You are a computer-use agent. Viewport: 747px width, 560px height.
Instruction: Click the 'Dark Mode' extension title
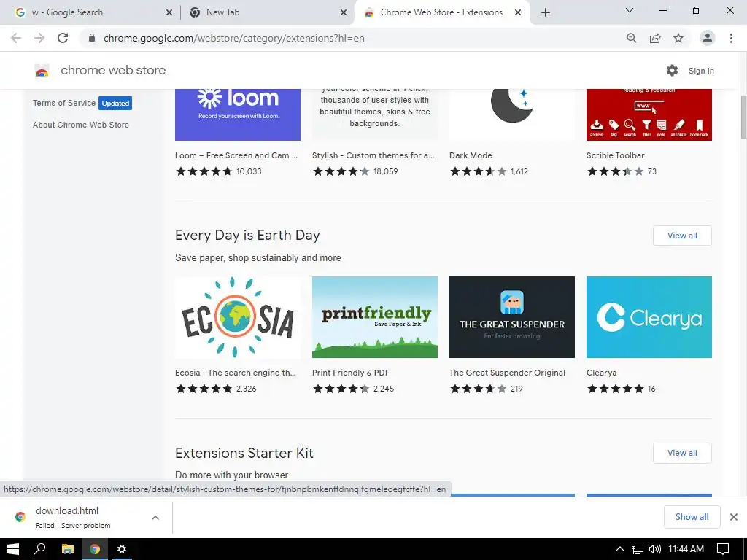471,155
